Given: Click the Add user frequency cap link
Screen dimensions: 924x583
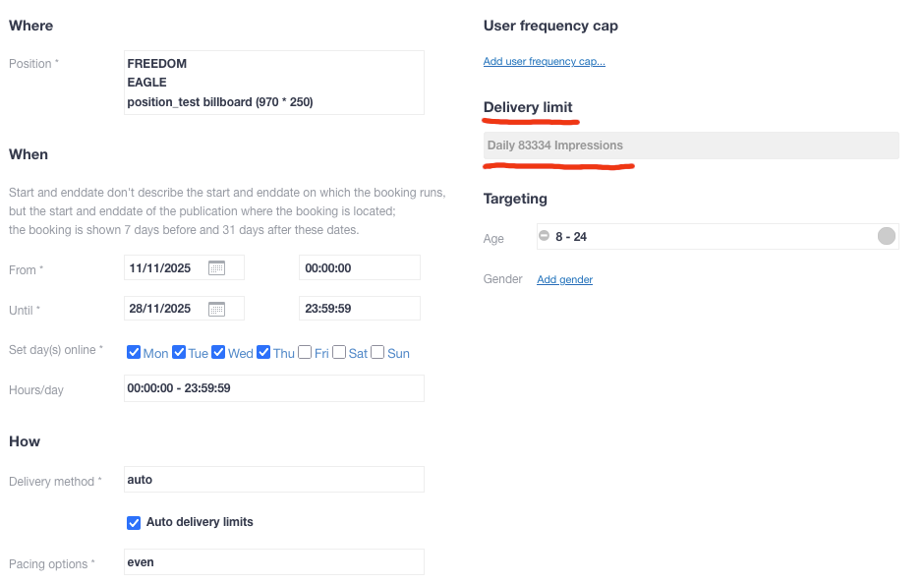Looking at the screenshot, I should [544, 62].
